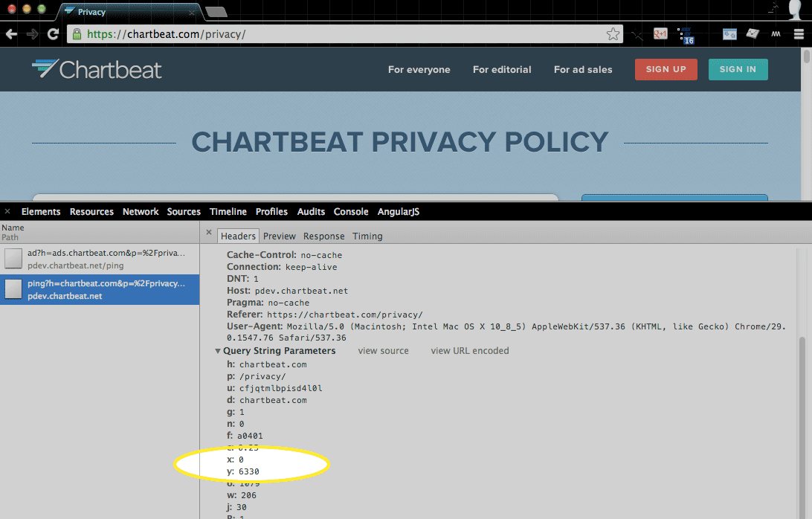
Task: Click the Pragma: no-cache header
Action: (x=268, y=303)
